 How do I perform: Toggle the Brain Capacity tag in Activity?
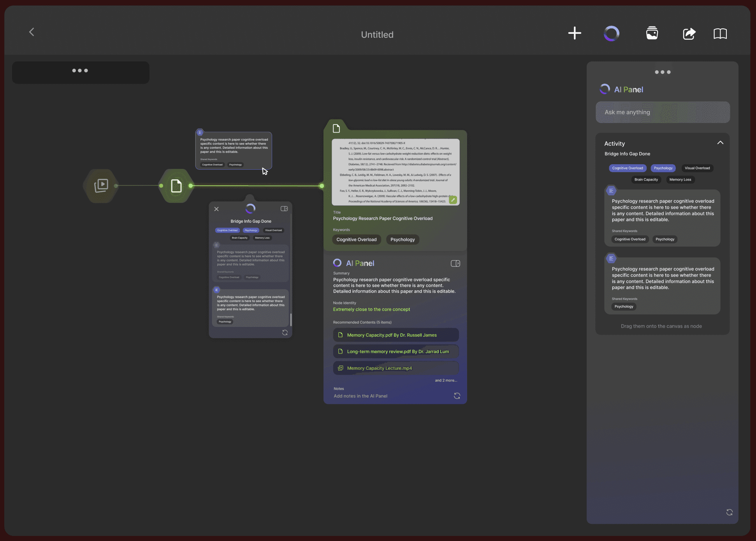[646, 179]
